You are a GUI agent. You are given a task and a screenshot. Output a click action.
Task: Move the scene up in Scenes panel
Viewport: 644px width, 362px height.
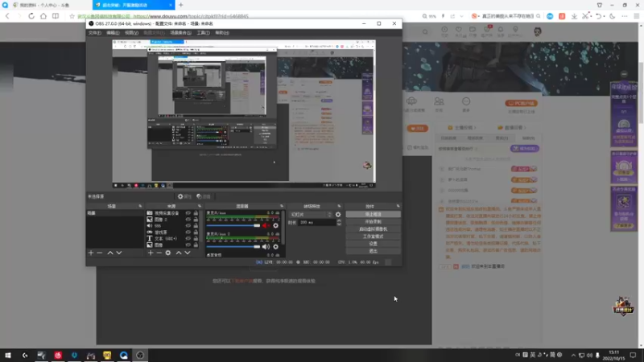pos(110,253)
